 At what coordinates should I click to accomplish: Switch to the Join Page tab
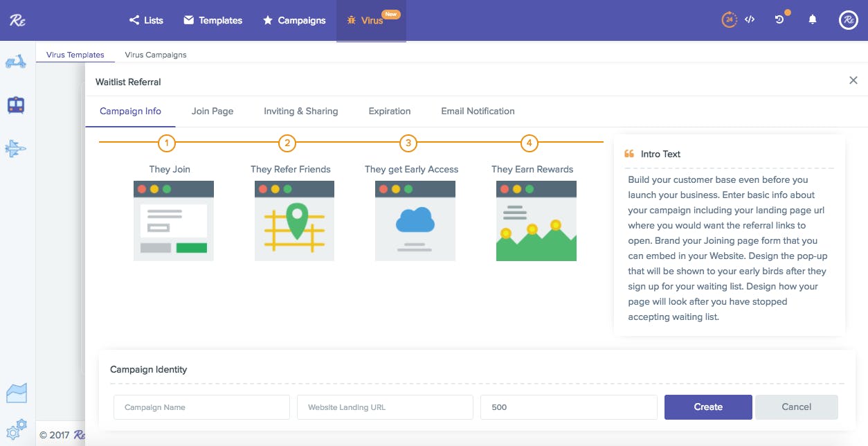pos(213,111)
